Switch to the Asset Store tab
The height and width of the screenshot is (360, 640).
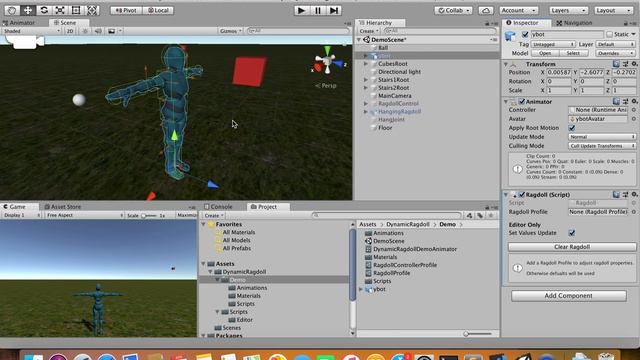(62, 207)
